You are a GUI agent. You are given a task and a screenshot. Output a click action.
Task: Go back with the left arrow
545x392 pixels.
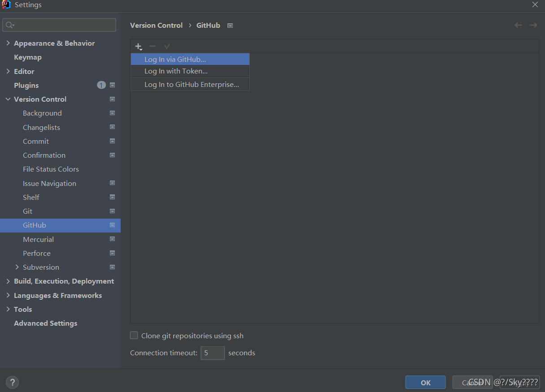(x=518, y=25)
